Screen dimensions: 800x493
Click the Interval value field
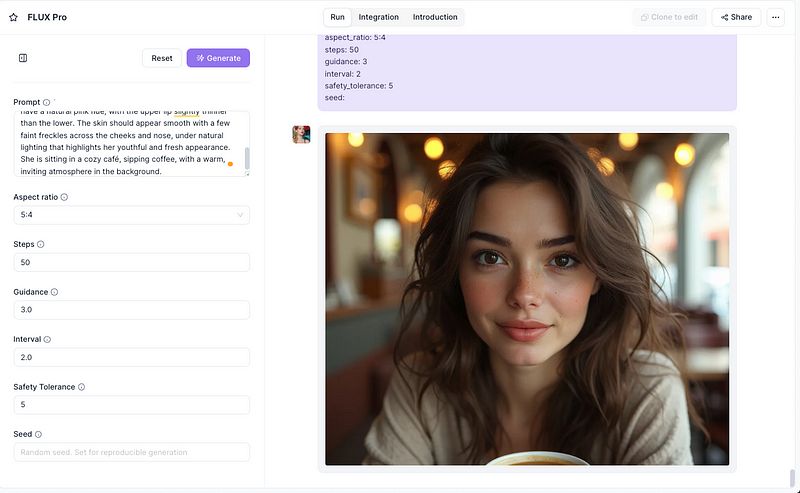(x=132, y=357)
